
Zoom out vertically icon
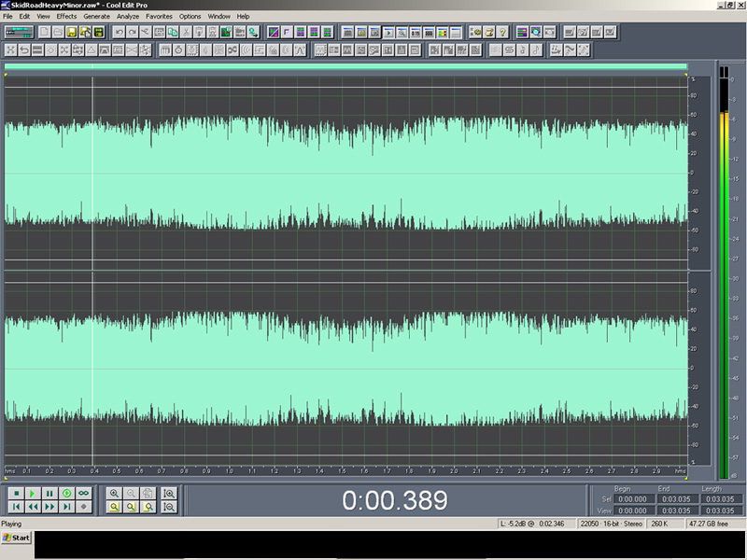coord(169,507)
